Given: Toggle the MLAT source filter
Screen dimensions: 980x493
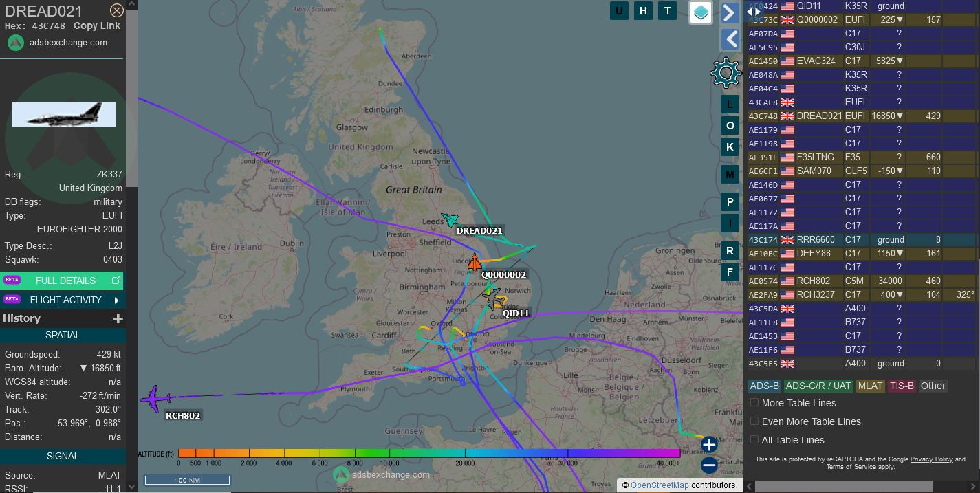Looking at the screenshot, I should point(870,386).
